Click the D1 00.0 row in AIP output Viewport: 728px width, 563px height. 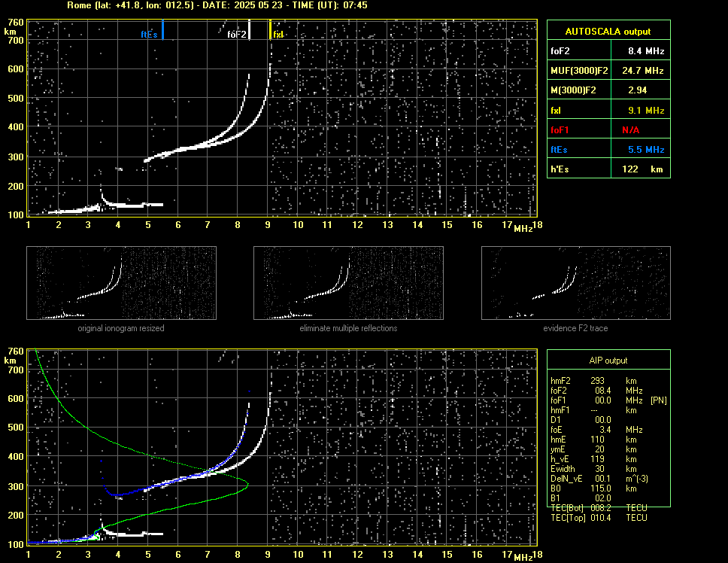coord(581,420)
